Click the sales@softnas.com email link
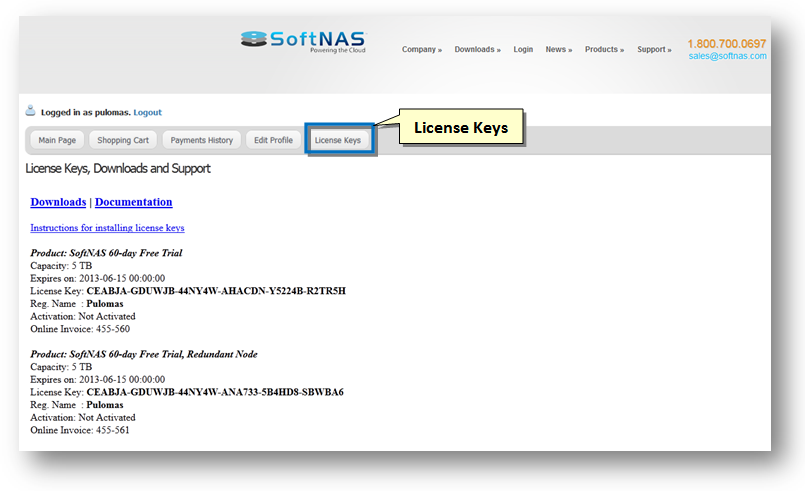 [727, 56]
